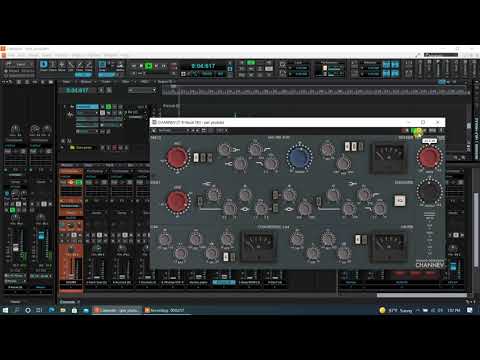Click the green Play button in transport
Screen dimensions: 480x360
coord(149,66)
